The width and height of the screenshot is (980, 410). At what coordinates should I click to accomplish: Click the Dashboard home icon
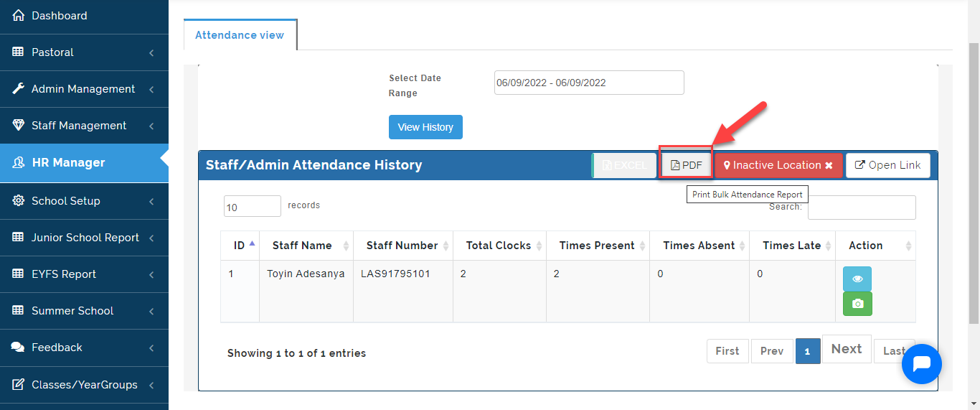pyautogui.click(x=19, y=15)
